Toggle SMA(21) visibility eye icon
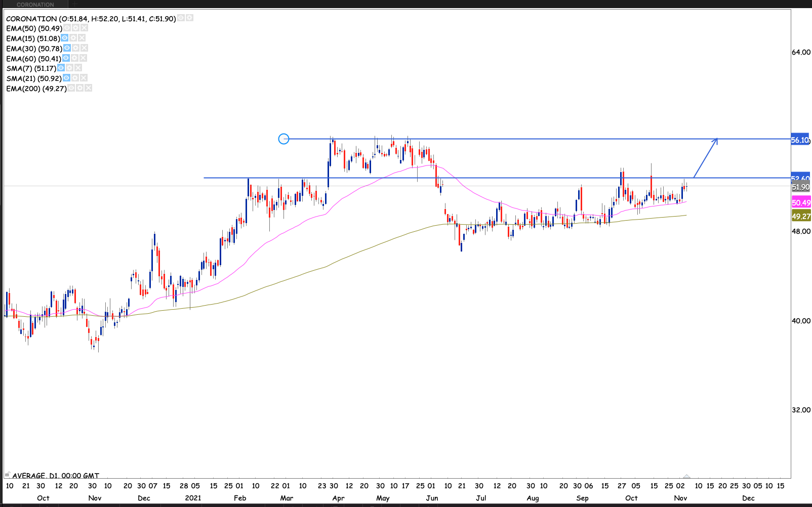The image size is (812, 507). [66, 78]
